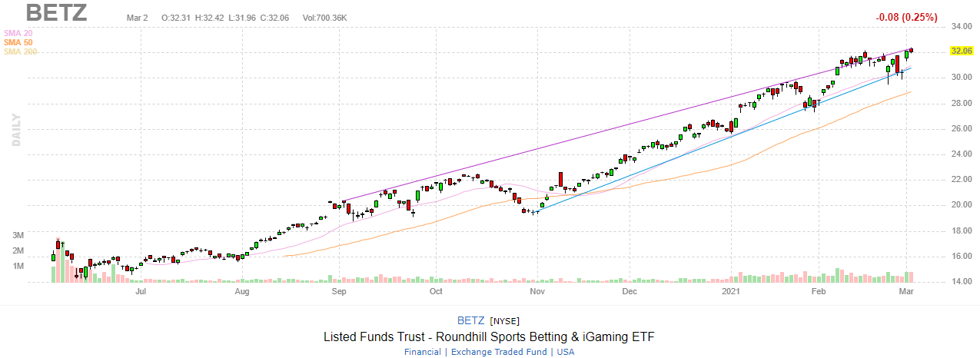Image resolution: width=980 pixels, height=358 pixels.
Task: Click the Nov axis label
Action: click(537, 292)
